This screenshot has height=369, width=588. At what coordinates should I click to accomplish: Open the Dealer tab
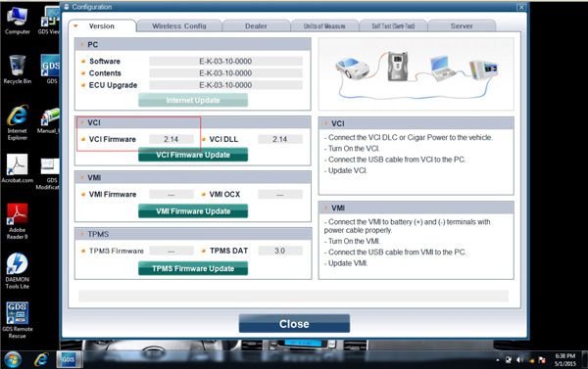click(256, 26)
